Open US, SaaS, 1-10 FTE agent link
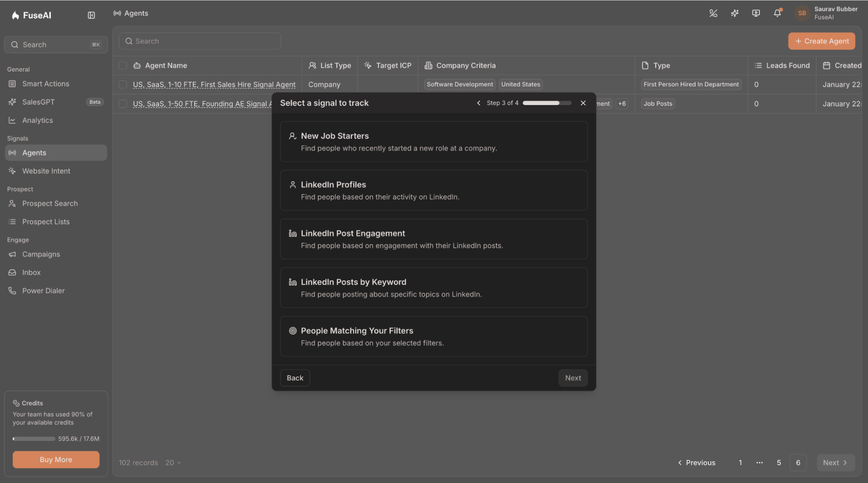This screenshot has width=868, height=483. click(x=214, y=85)
